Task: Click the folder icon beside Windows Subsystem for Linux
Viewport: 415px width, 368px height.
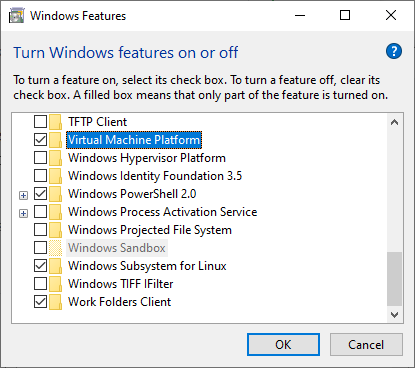Action: coord(55,266)
